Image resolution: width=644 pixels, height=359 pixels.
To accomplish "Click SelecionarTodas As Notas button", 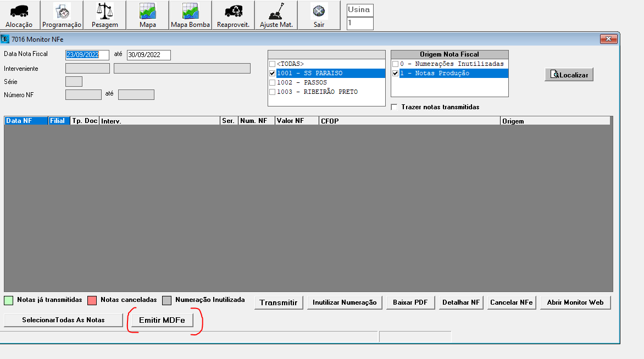I will [63, 320].
